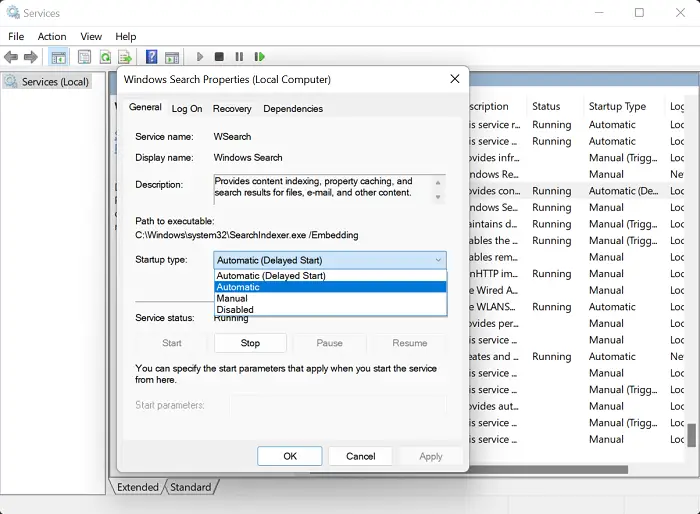Select the row with description 'aintains d...'
This screenshot has height=514, width=700.
pyautogui.click(x=576, y=224)
